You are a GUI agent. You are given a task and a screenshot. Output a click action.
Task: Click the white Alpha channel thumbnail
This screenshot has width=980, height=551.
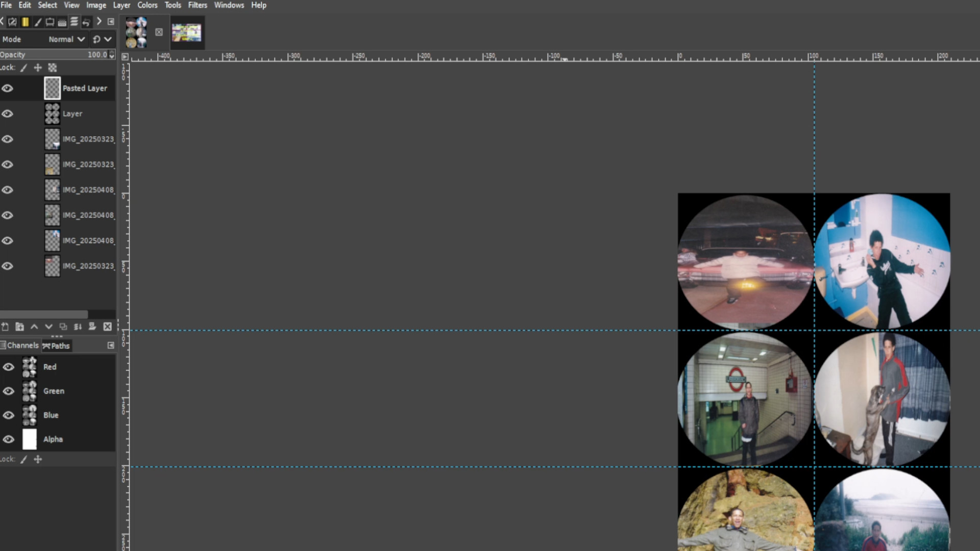pos(30,439)
